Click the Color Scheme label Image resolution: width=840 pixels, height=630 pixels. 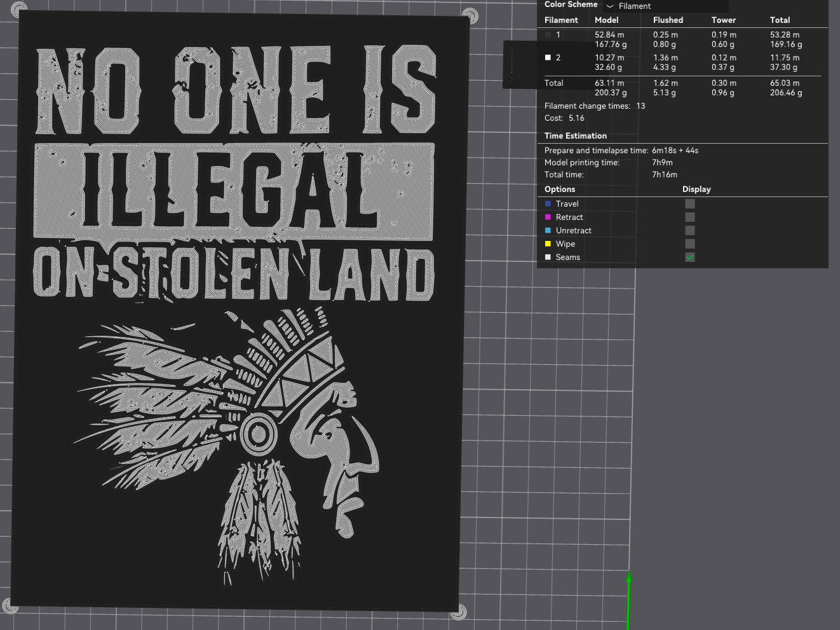pyautogui.click(x=571, y=4)
